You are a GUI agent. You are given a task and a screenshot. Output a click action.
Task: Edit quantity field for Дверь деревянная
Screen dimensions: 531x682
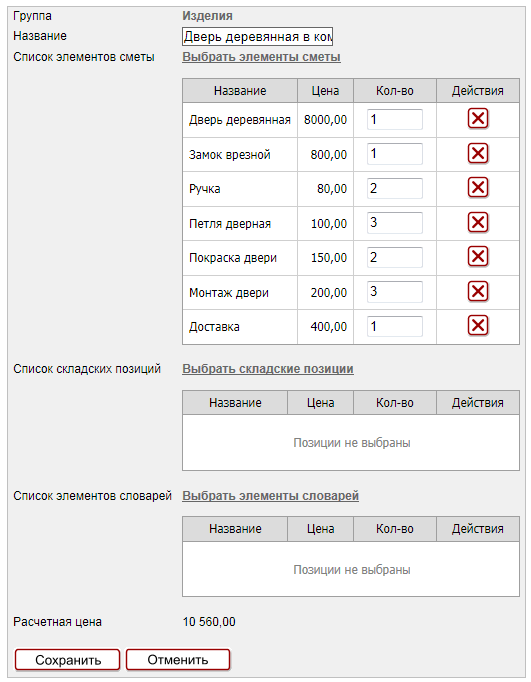coord(394,119)
